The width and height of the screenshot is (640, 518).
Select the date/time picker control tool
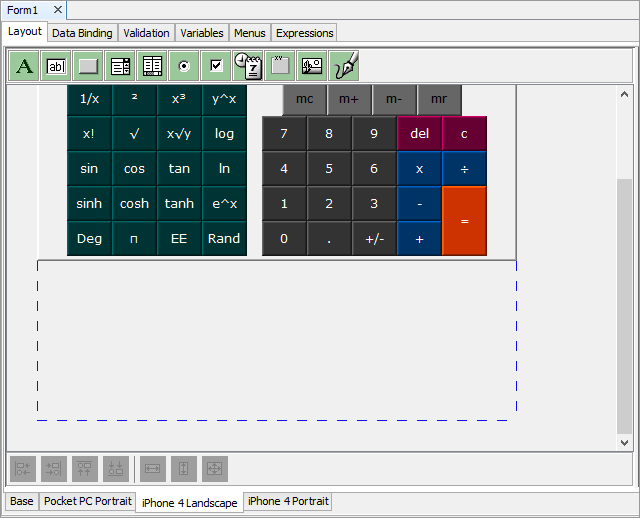tap(248, 66)
